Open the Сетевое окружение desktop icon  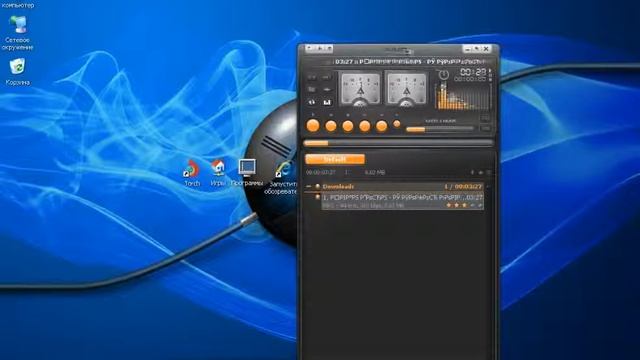18,33
